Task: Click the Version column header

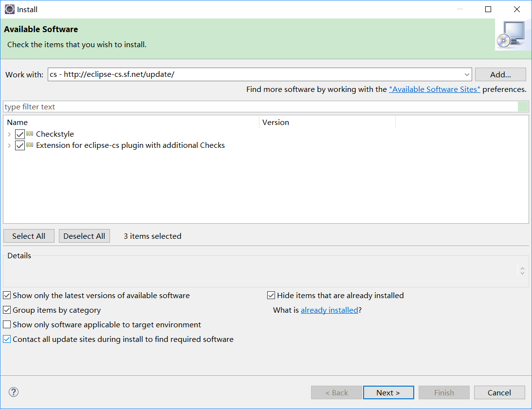Action: [x=328, y=122]
